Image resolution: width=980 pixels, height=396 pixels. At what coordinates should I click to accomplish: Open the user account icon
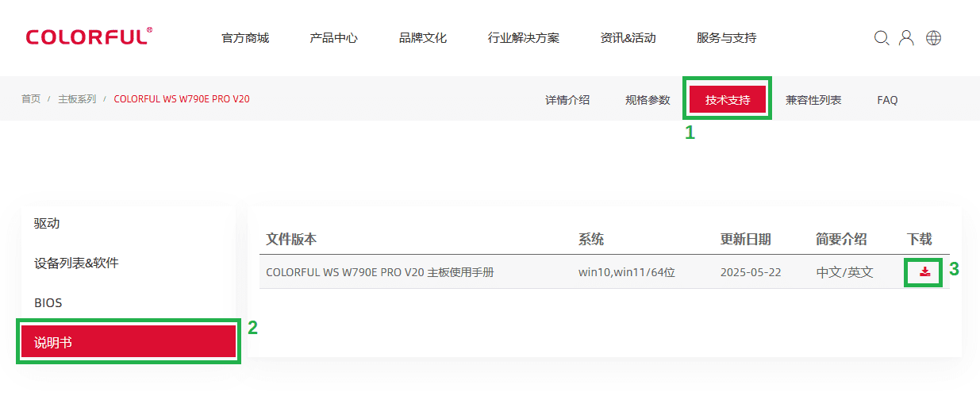906,38
